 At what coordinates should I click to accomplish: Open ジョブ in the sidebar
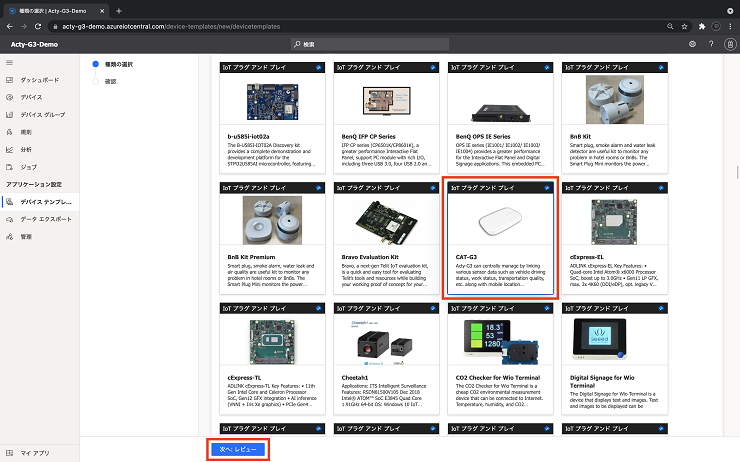(40, 167)
